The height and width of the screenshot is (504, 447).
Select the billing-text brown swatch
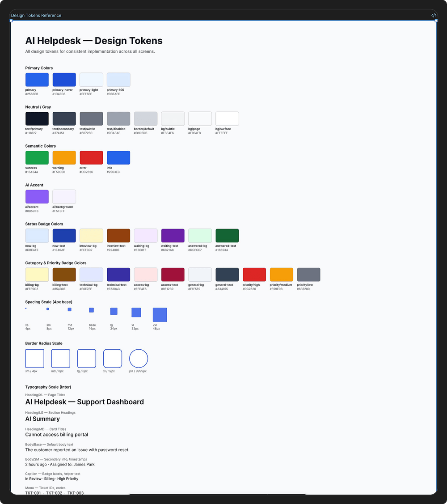coord(64,275)
